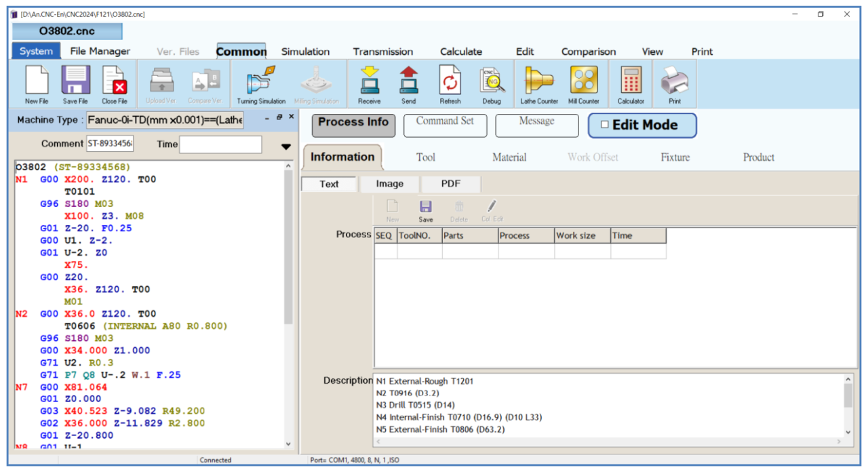Click line 'N3 Drill T0515 (D14)'
This screenshot has height=474, width=868.
point(416,405)
